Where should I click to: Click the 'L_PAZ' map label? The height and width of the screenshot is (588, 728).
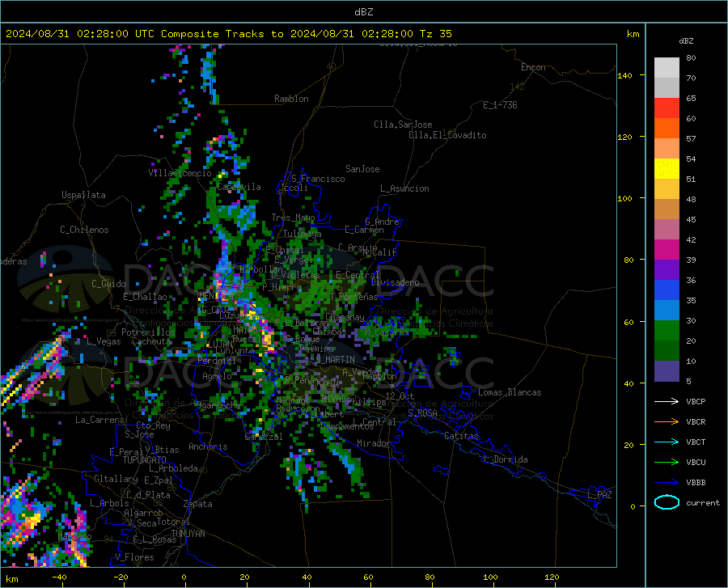[599, 495]
